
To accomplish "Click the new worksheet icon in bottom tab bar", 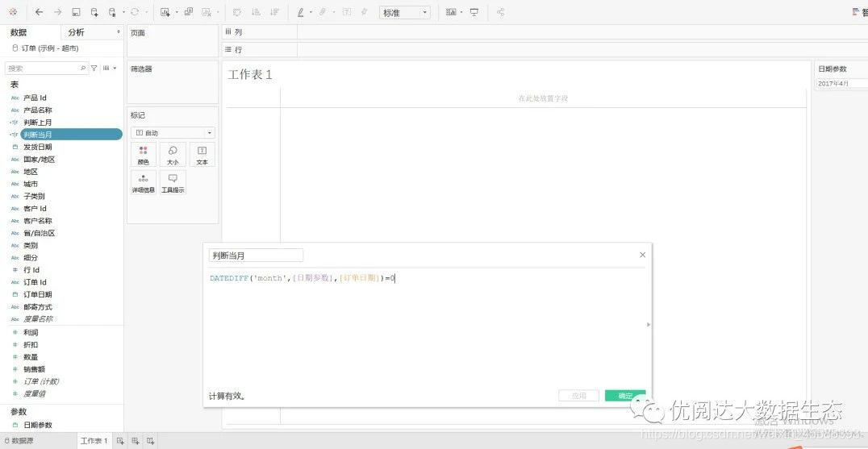I will coord(119,441).
